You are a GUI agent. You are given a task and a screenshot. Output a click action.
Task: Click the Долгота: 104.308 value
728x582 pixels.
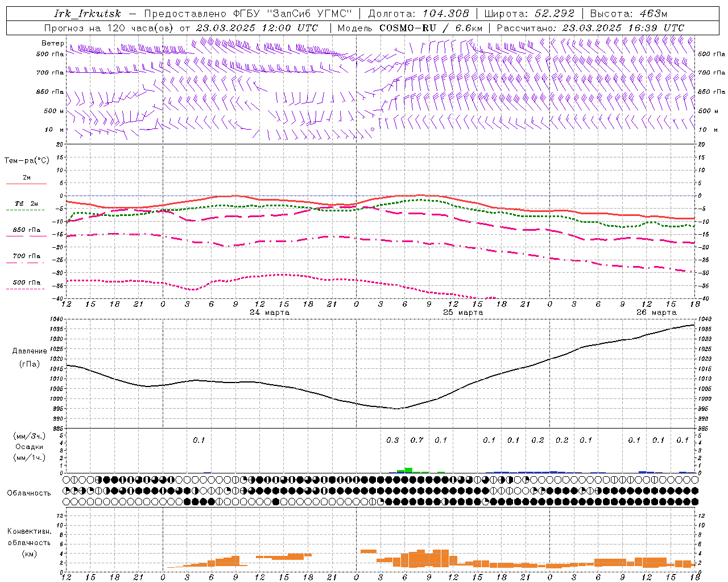(x=419, y=14)
